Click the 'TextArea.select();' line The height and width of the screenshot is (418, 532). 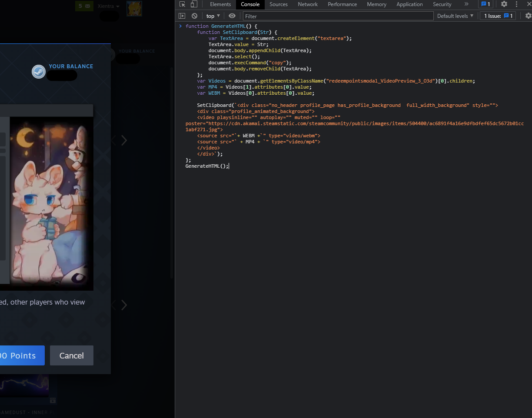click(234, 56)
